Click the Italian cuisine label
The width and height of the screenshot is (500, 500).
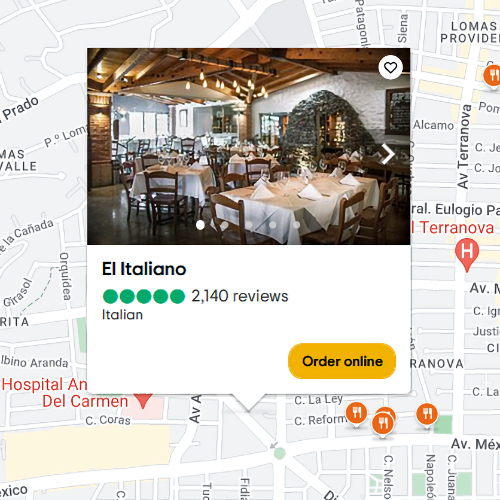[122, 315]
